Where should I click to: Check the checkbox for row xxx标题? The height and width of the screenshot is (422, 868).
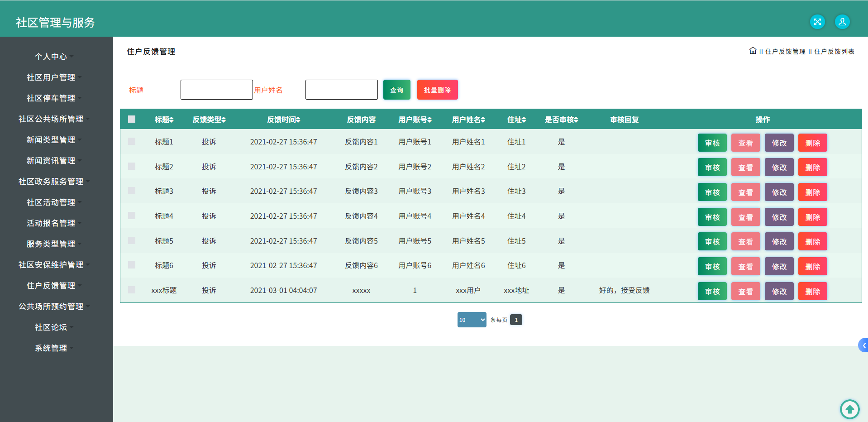pyautogui.click(x=132, y=290)
